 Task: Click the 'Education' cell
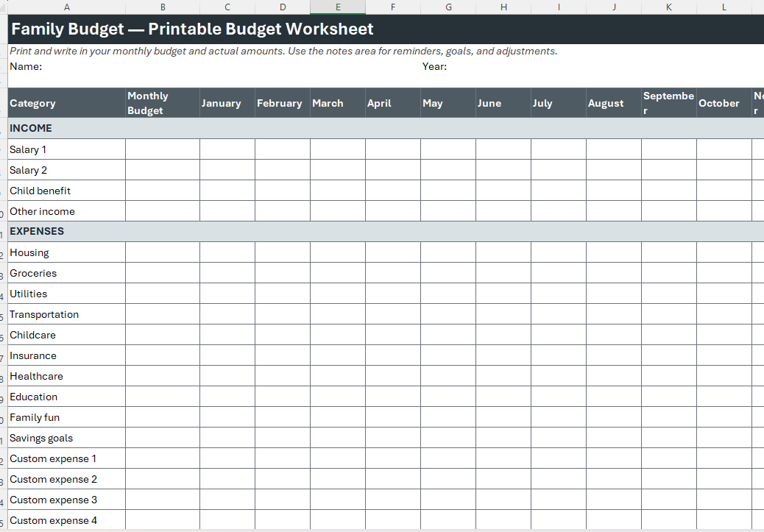coord(67,397)
